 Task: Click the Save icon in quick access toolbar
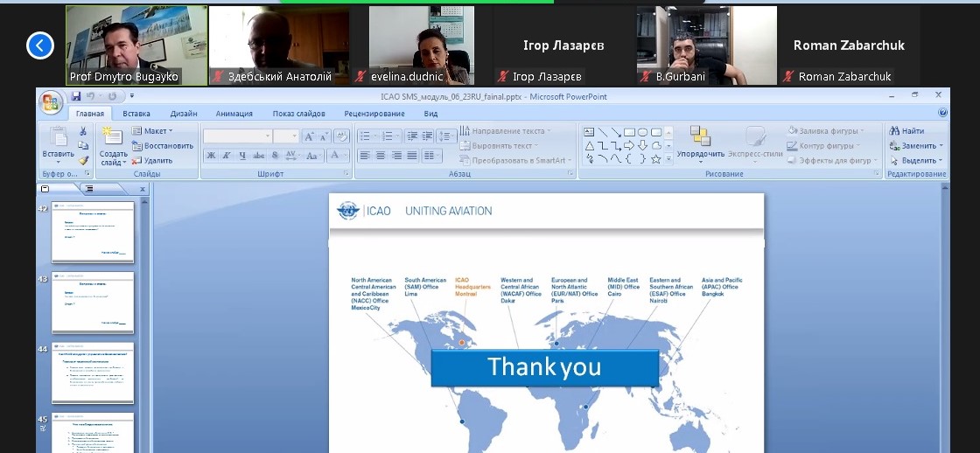76,96
